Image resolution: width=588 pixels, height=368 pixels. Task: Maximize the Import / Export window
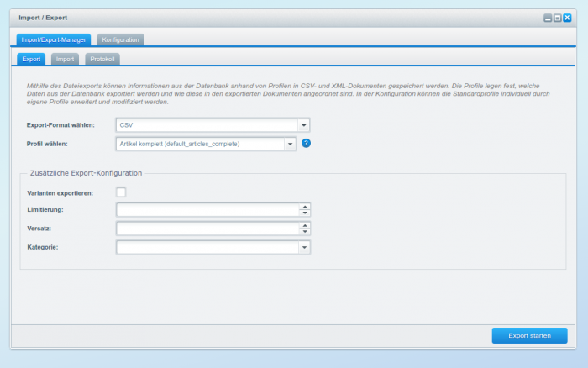tap(557, 18)
